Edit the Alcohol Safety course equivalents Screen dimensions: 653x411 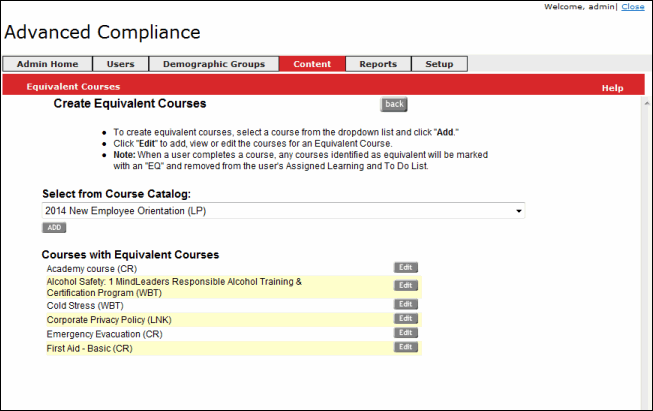(406, 286)
